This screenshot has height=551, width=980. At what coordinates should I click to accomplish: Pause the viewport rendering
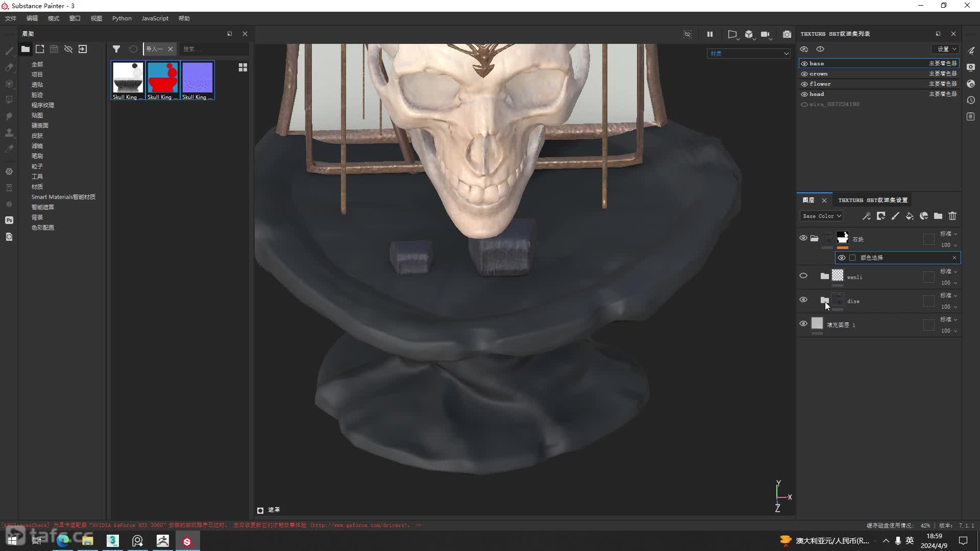click(710, 34)
